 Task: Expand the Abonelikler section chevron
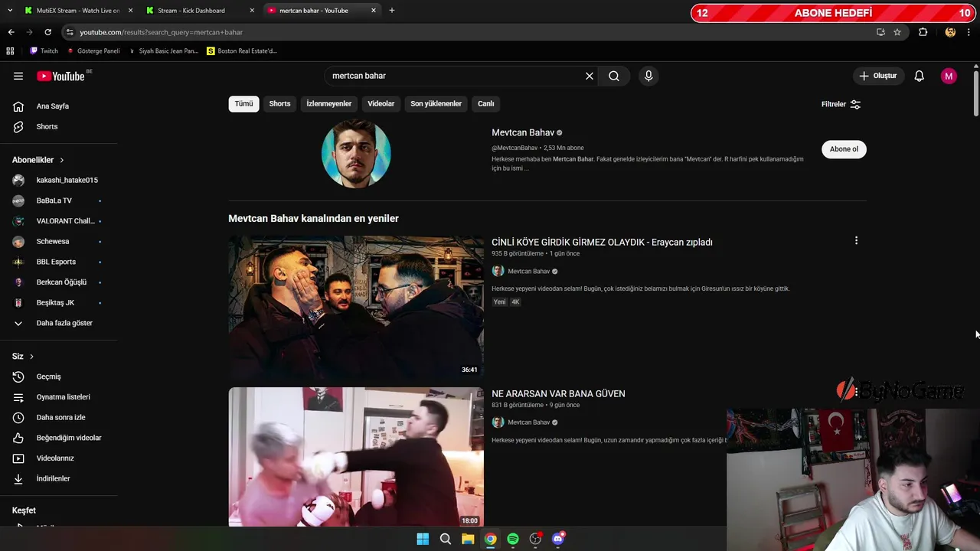click(x=62, y=160)
